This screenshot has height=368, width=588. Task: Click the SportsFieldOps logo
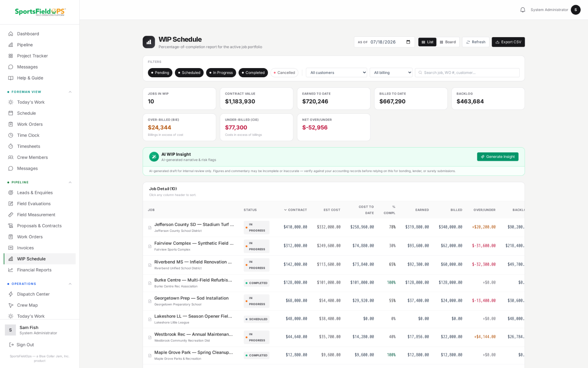[x=40, y=12]
